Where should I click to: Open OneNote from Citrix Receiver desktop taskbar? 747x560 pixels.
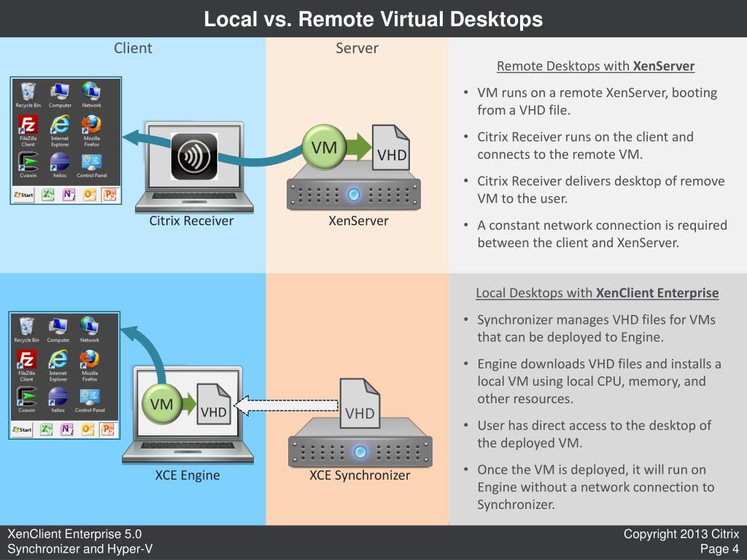[x=69, y=194]
